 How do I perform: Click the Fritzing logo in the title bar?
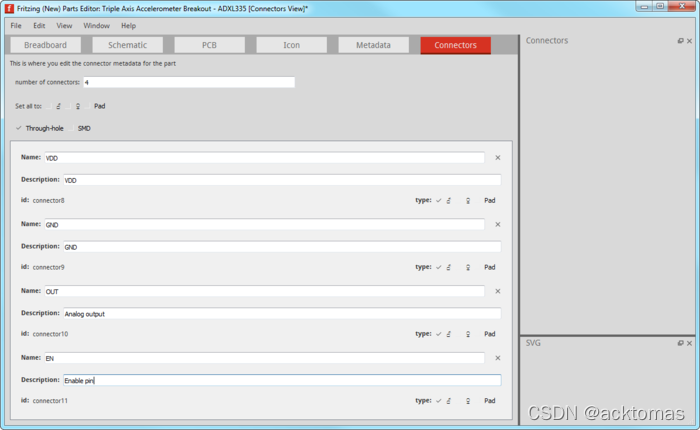[9, 8]
